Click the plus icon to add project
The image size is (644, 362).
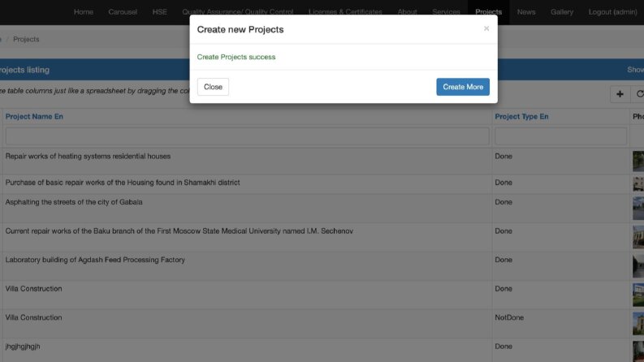(620, 94)
